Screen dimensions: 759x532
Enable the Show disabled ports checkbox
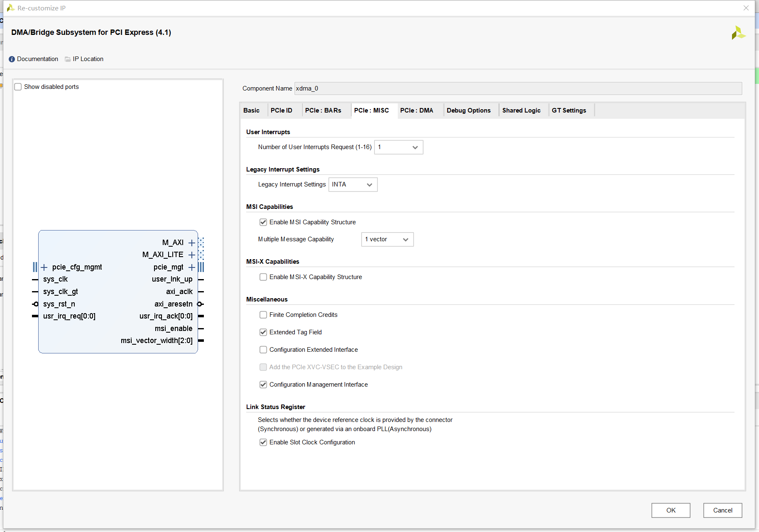(18, 87)
